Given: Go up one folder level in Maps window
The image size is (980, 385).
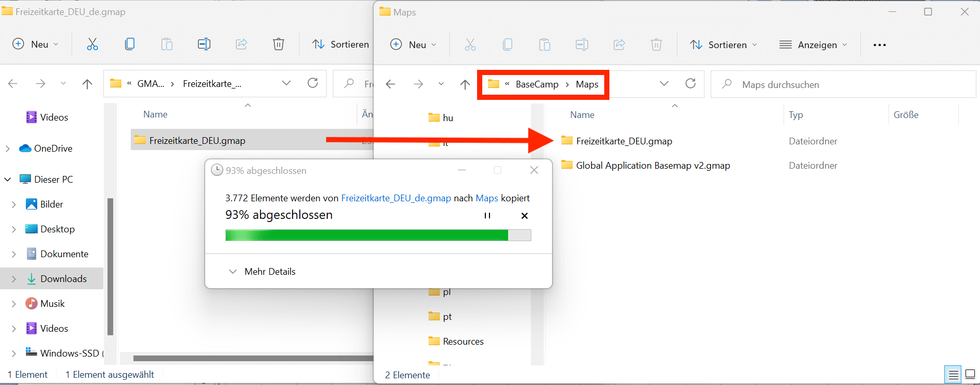Looking at the screenshot, I should (x=465, y=84).
